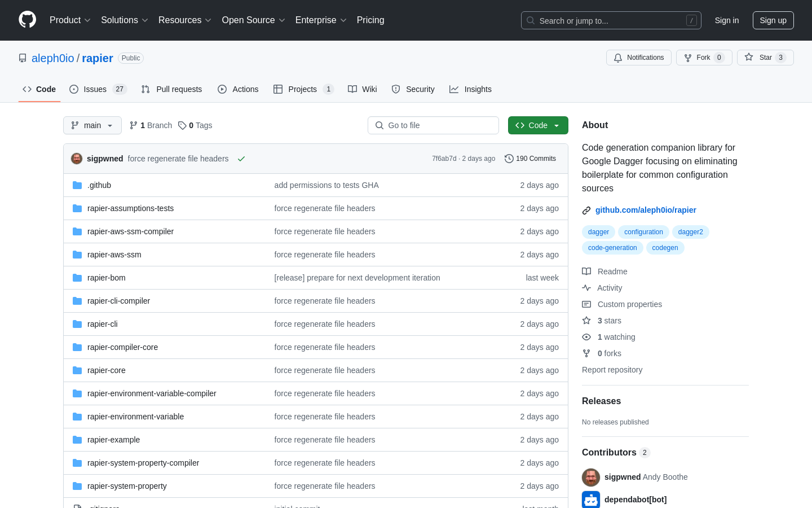
Task: Click the rapier-example folder icon
Action: [x=77, y=440]
